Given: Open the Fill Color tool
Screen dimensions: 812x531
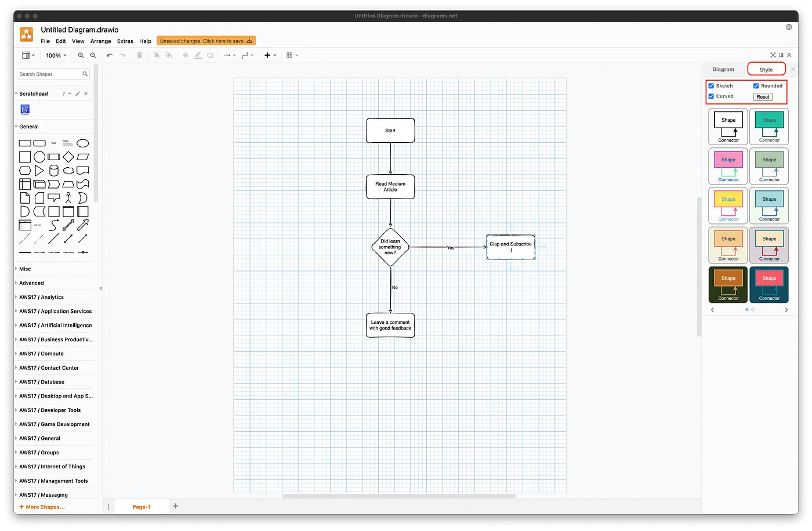Looking at the screenshot, I should (x=186, y=55).
